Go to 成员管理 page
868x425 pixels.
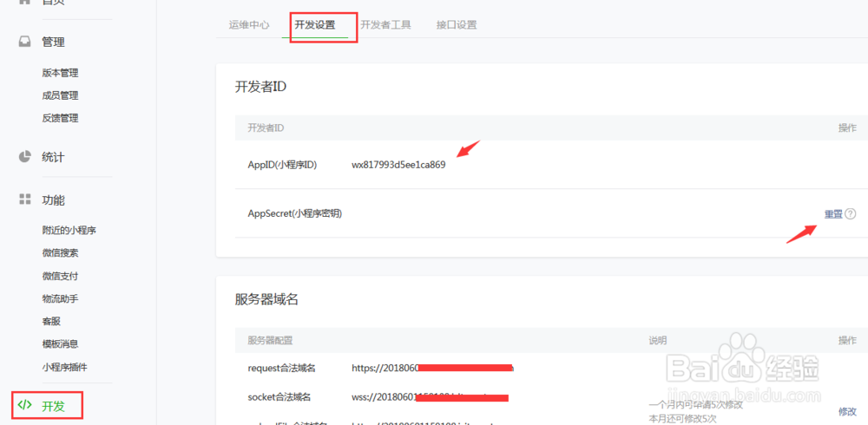point(61,95)
